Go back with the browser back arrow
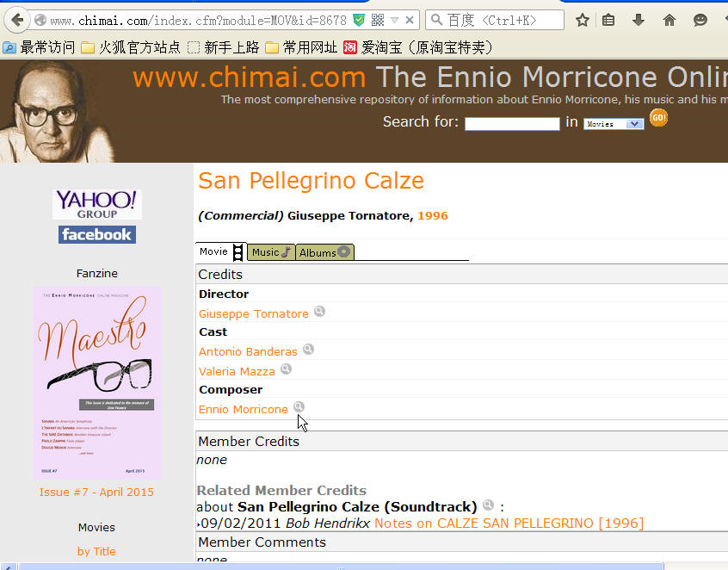This screenshot has height=570, width=728. (17, 20)
